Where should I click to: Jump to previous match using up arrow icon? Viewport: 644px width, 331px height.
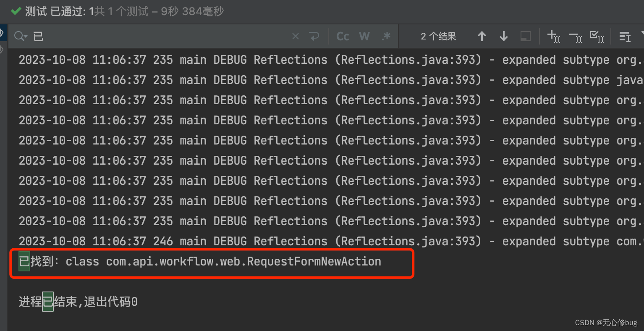pos(482,36)
